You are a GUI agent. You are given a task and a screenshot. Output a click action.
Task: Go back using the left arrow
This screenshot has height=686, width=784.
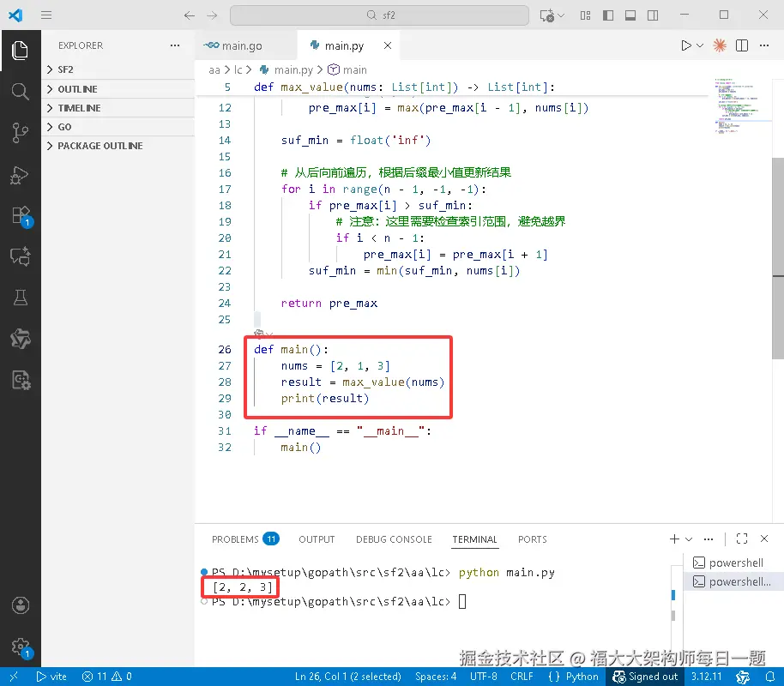click(189, 15)
